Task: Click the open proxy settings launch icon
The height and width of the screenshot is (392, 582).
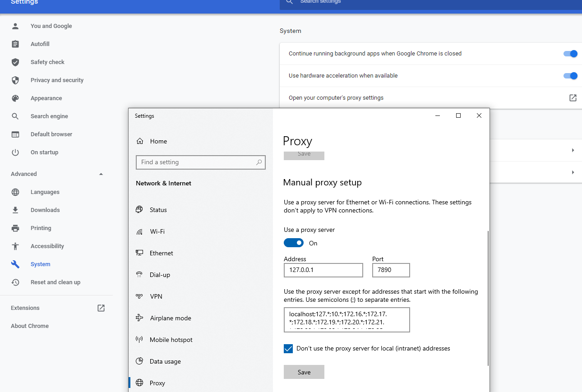Action: (x=573, y=98)
